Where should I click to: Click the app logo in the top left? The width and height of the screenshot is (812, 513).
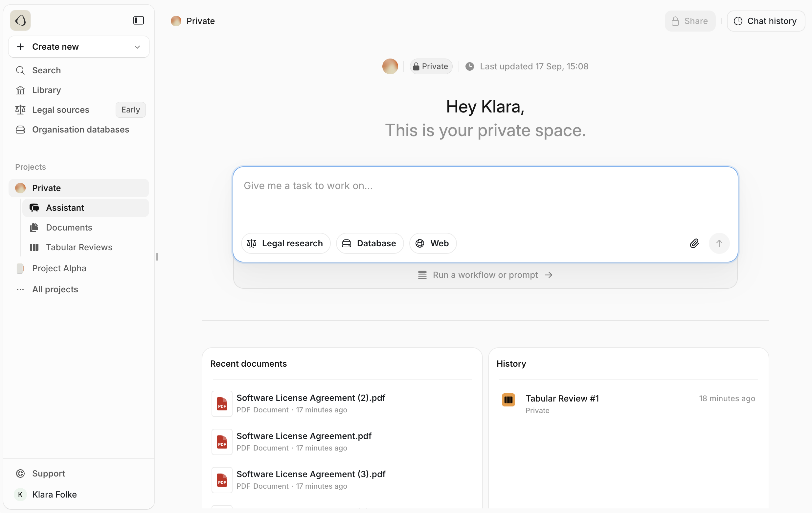(x=20, y=21)
